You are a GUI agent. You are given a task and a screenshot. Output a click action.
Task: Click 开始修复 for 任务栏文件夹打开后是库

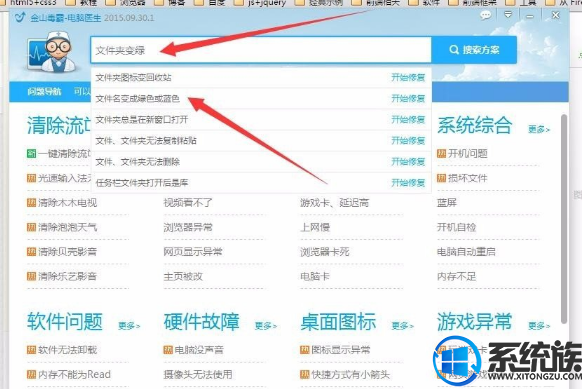[x=408, y=183]
